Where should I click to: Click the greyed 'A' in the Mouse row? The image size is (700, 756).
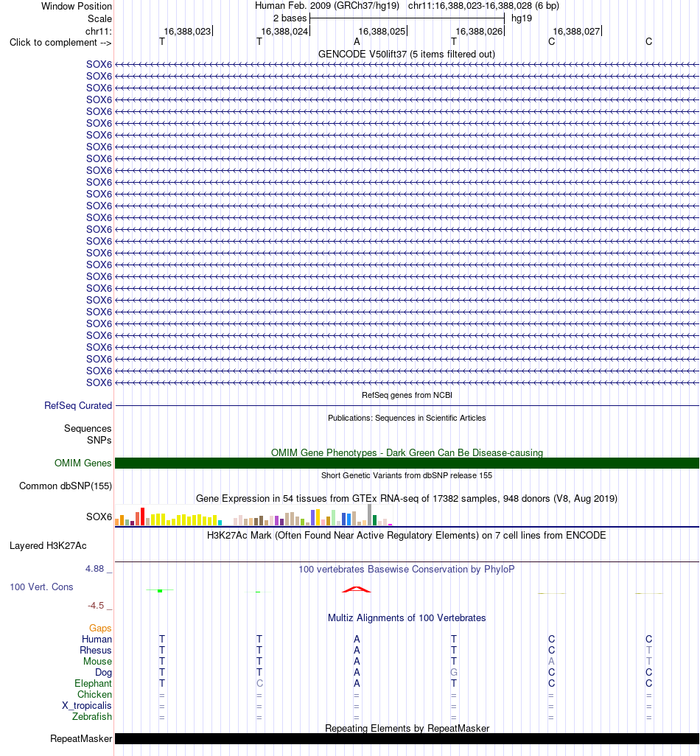pyautogui.click(x=551, y=661)
